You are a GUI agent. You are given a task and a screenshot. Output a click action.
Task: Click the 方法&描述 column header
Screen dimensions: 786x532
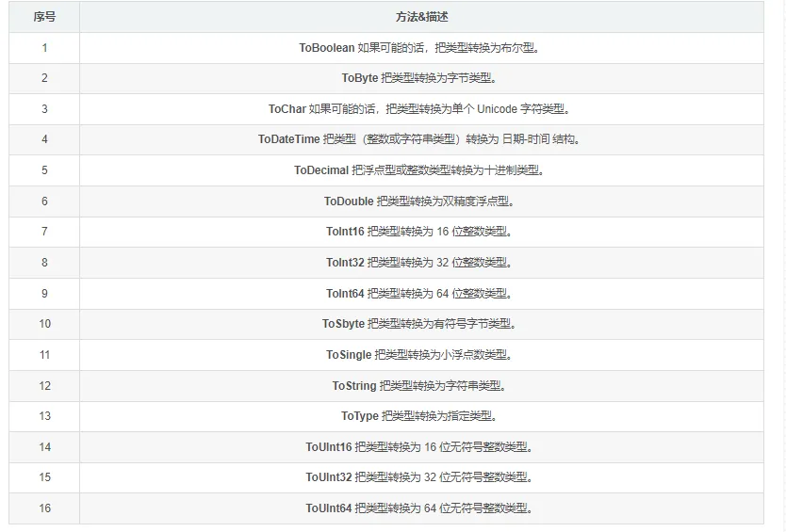click(x=421, y=17)
